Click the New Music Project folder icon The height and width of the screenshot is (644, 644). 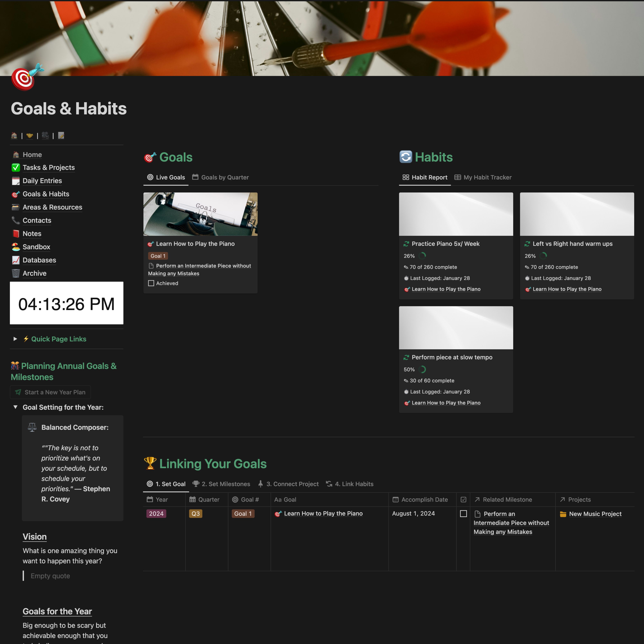[563, 514]
